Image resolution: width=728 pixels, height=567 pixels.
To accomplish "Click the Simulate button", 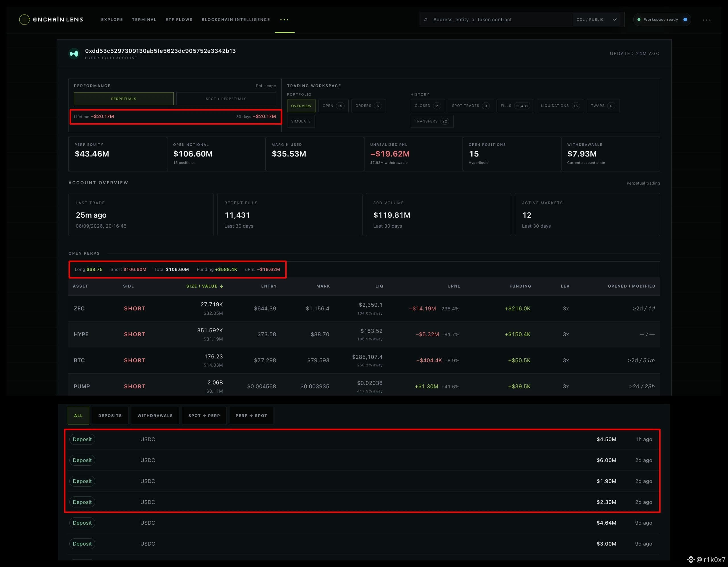I will tap(301, 121).
